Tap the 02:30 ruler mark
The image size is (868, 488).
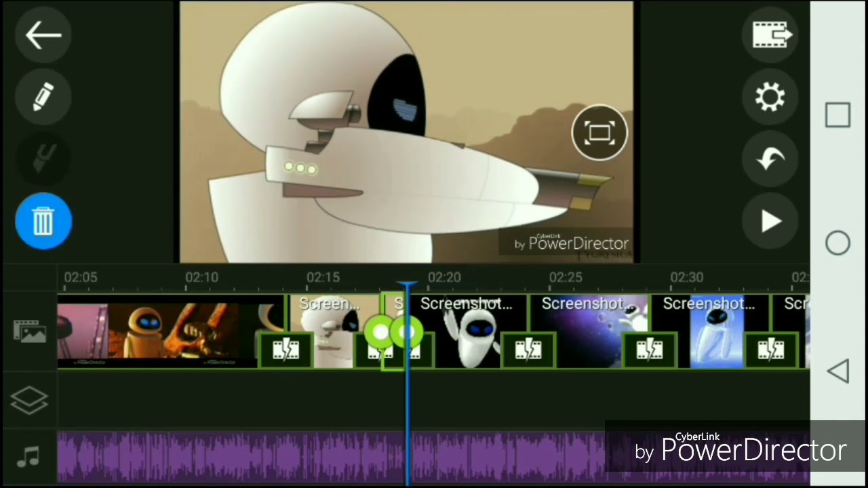pos(686,277)
